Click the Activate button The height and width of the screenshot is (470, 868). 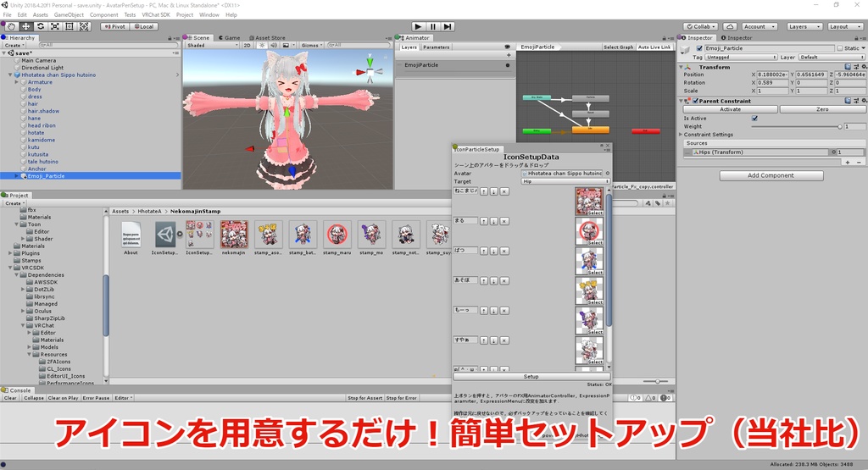click(x=730, y=109)
